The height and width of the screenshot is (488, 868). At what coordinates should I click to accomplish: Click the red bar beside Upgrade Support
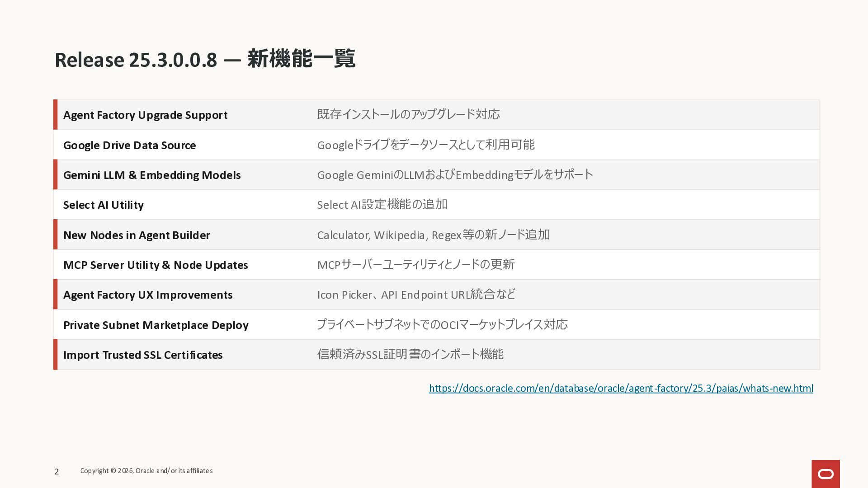55,115
